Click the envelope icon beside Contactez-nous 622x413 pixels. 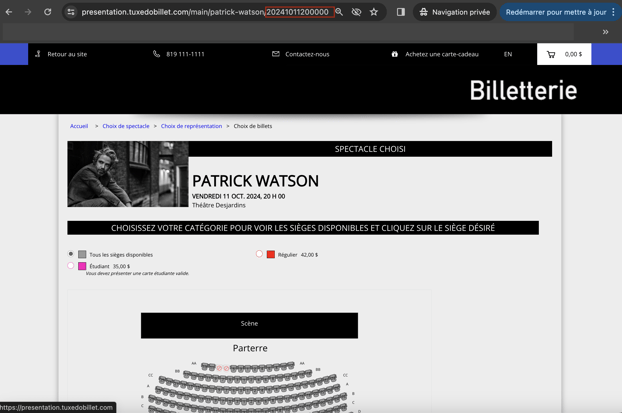(x=276, y=54)
